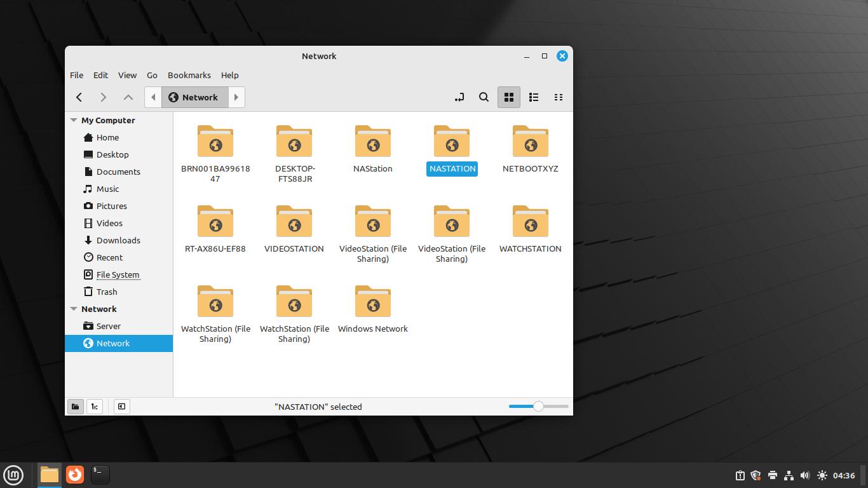Go back with the back arrow
The height and width of the screenshot is (488, 868).
coord(79,97)
